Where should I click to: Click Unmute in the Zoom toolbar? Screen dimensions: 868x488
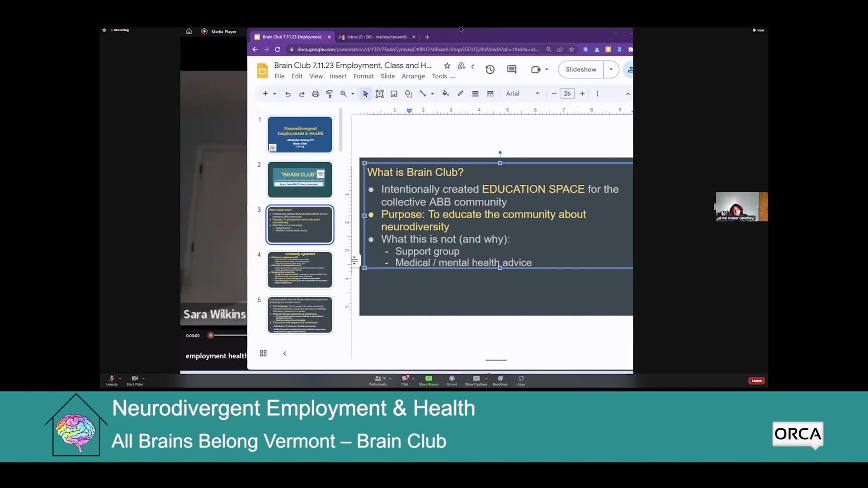tap(112, 380)
